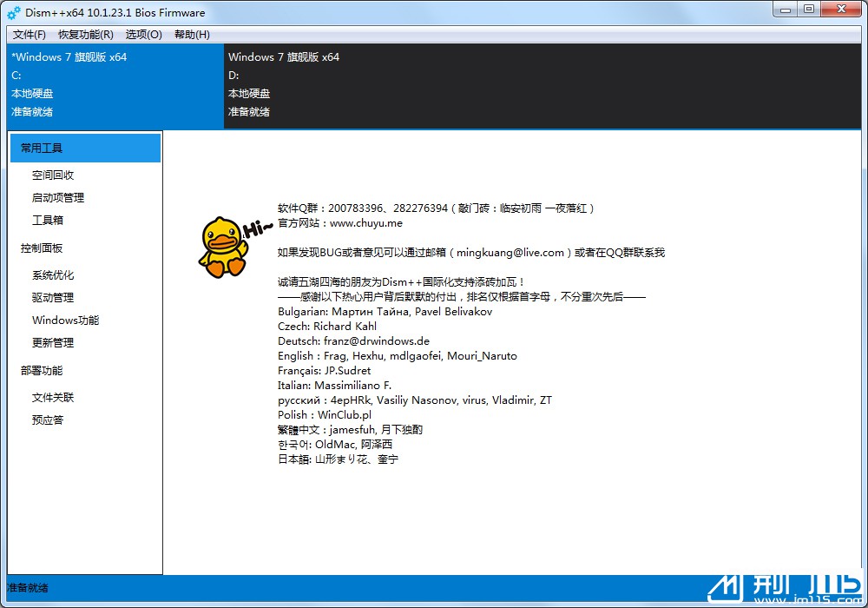Open 系统优化 in the sidebar

pyautogui.click(x=53, y=275)
